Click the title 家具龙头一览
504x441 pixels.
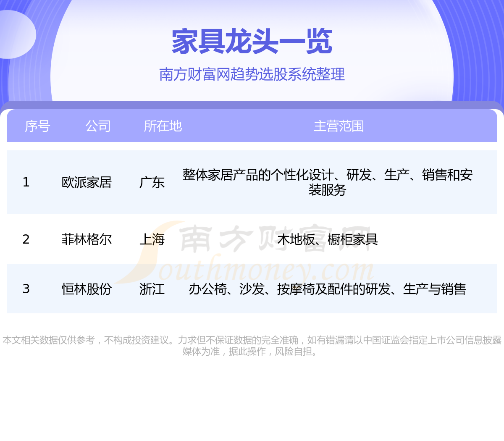click(x=252, y=42)
